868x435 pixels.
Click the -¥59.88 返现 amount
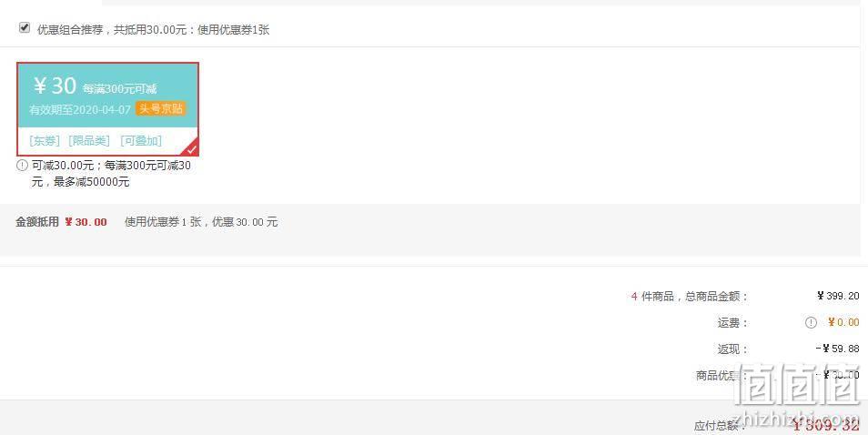(x=838, y=349)
